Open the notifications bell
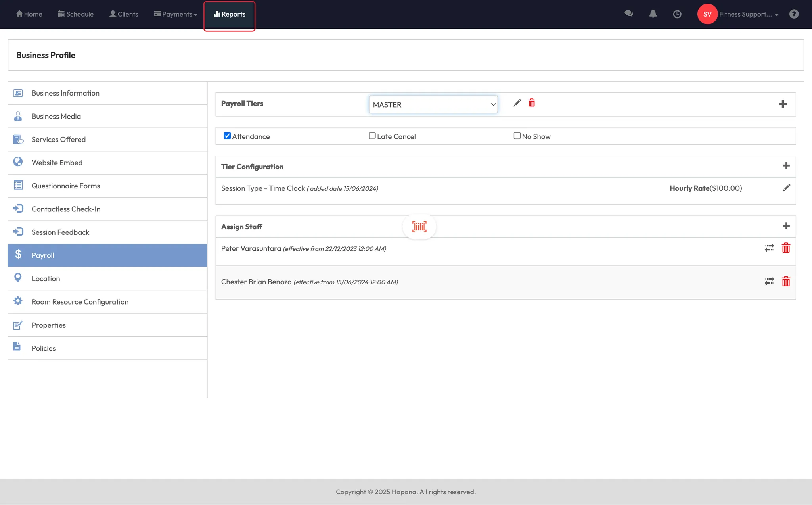812x505 pixels. click(653, 14)
